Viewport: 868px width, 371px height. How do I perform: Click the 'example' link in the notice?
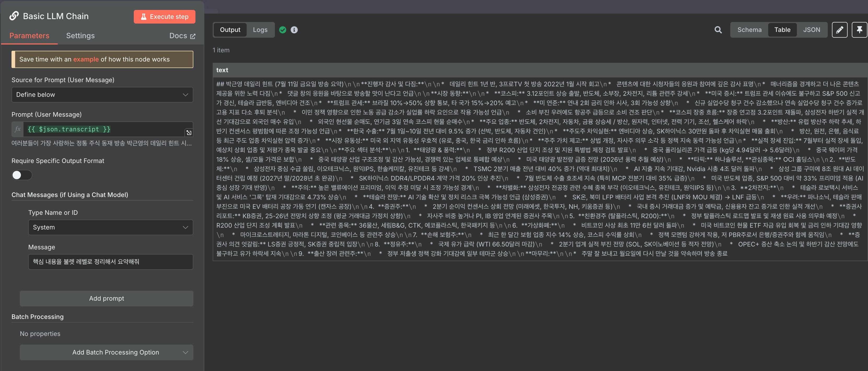tap(86, 59)
